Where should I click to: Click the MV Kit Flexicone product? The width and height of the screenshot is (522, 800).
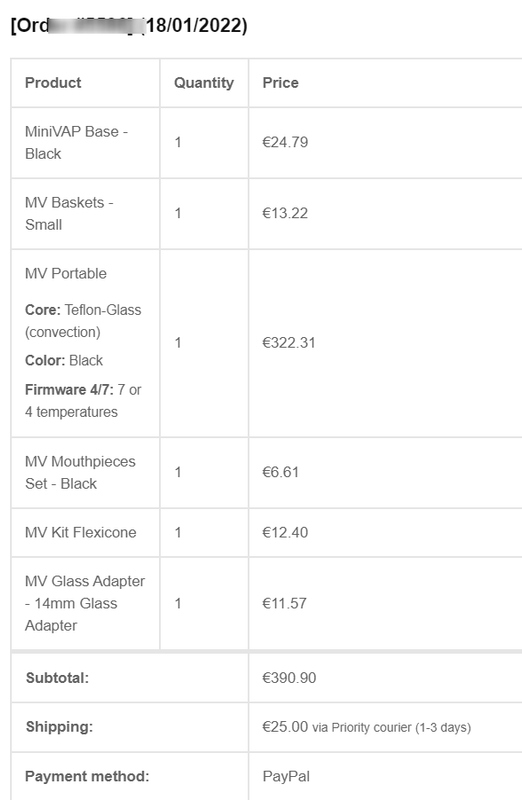click(81, 532)
